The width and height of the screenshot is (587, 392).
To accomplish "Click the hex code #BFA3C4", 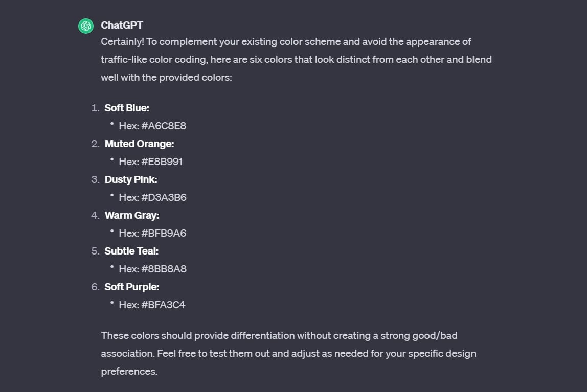I will pyautogui.click(x=163, y=305).
